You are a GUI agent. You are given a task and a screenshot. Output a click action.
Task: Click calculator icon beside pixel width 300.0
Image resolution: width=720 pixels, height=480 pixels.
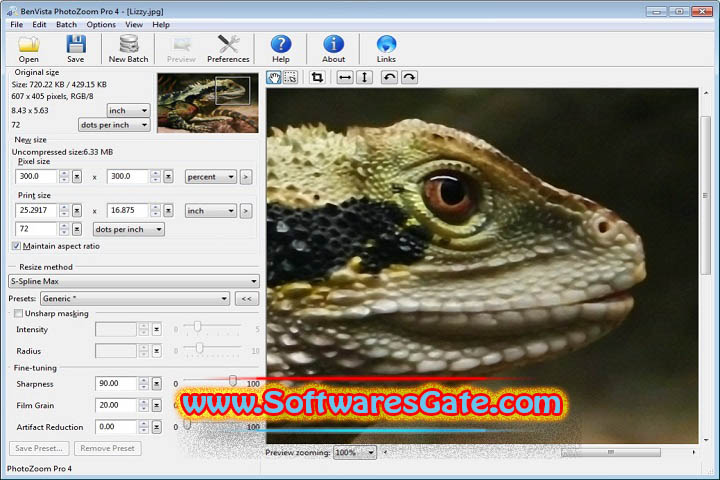(x=77, y=176)
